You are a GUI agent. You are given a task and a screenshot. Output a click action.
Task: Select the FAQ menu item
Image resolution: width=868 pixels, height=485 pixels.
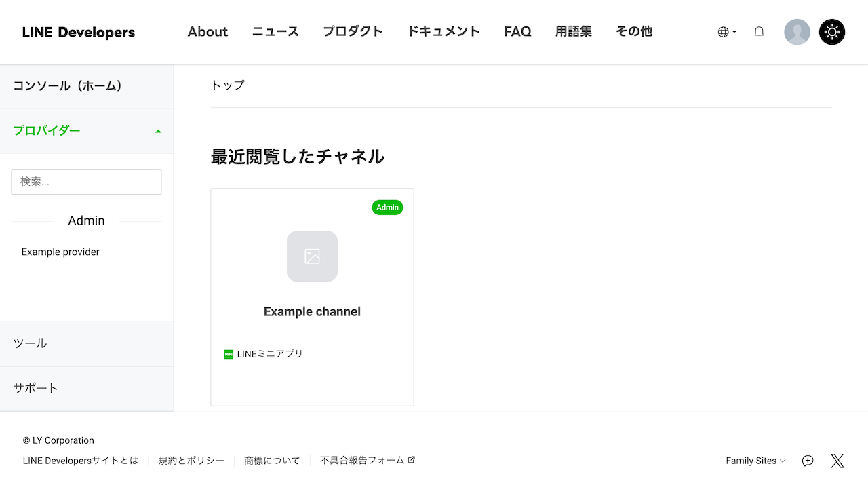tap(517, 31)
